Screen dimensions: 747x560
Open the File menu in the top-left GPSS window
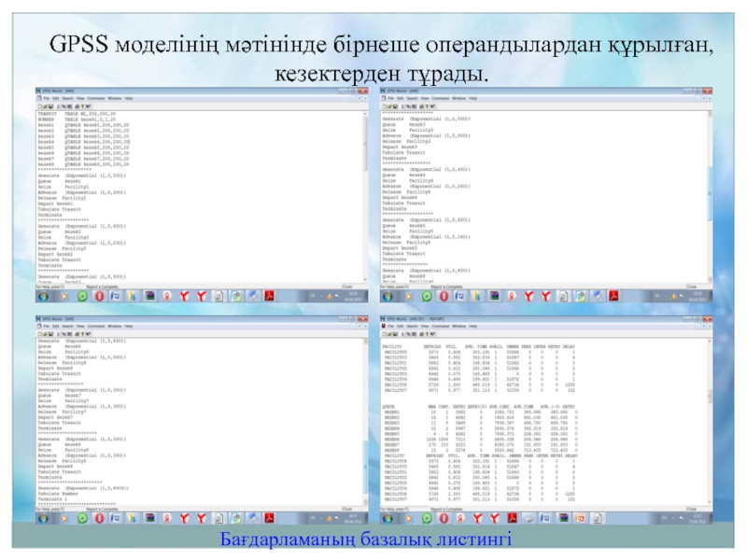pyautogui.click(x=47, y=98)
